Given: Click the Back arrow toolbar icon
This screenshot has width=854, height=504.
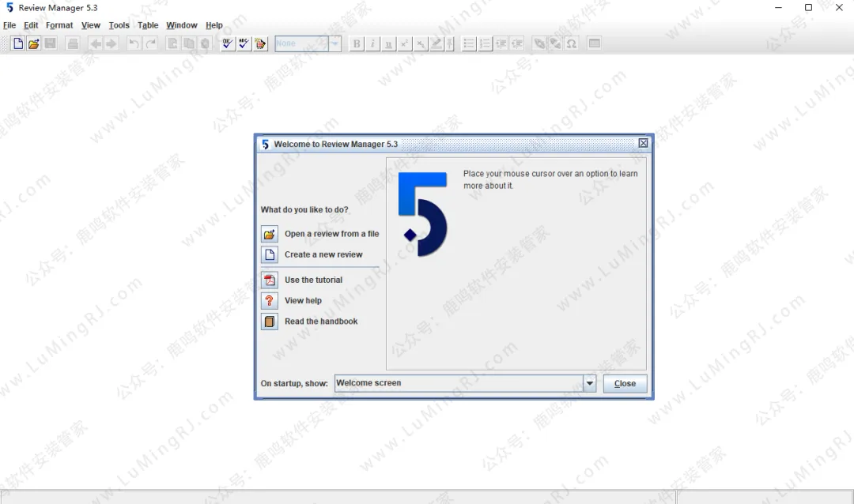Looking at the screenshot, I should point(96,43).
